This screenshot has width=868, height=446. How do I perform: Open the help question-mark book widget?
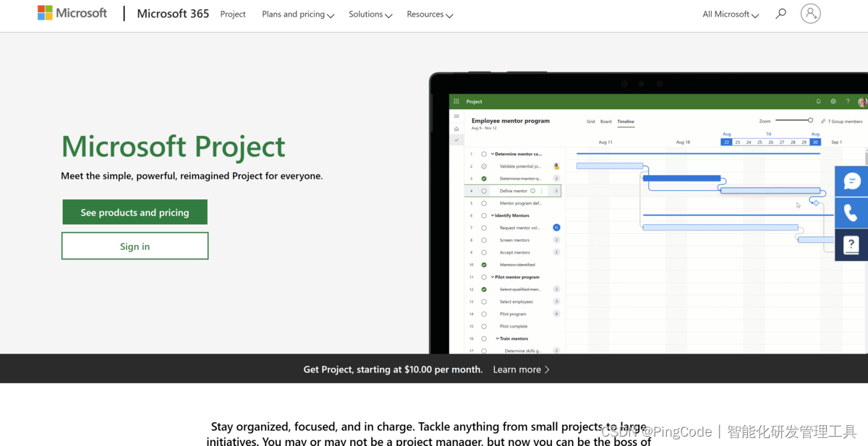pyautogui.click(x=852, y=244)
